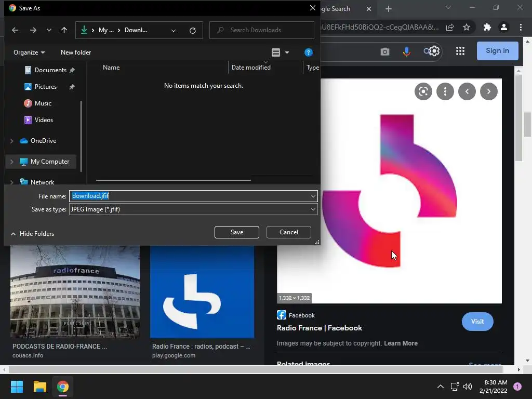Screen dimensions: 532x399
Task: Open notification badge in taskbar
Action: pos(517,387)
